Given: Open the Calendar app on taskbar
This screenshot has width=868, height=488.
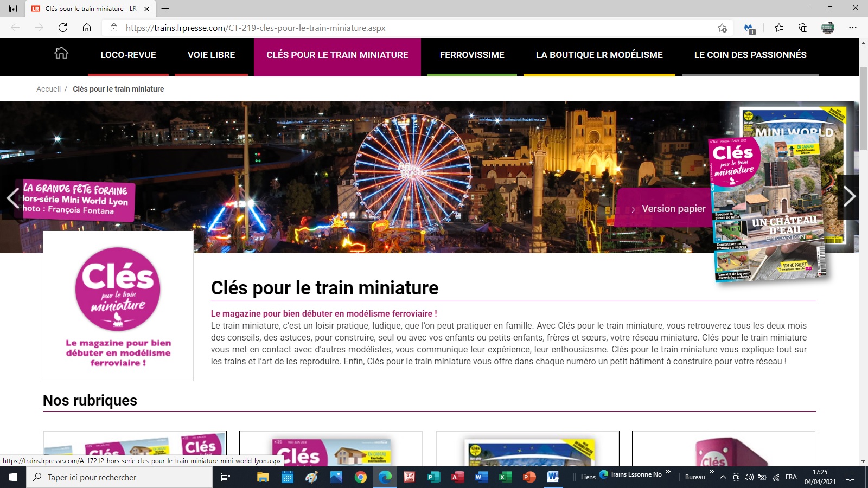Looking at the screenshot, I should [288, 477].
